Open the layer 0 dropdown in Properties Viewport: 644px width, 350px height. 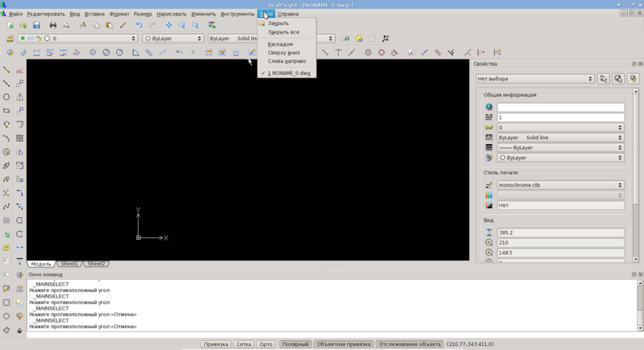(x=560, y=128)
